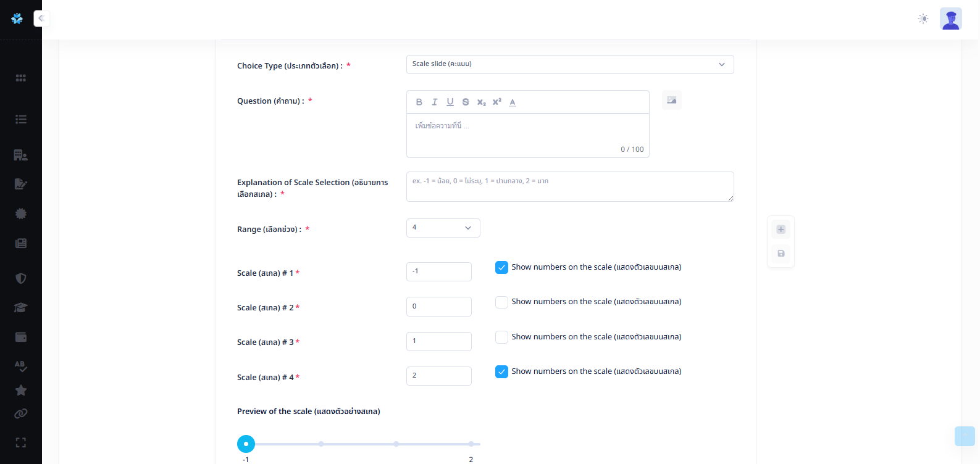Check Show numbers for Scale #3
The height and width of the screenshot is (464, 980).
tap(501, 337)
